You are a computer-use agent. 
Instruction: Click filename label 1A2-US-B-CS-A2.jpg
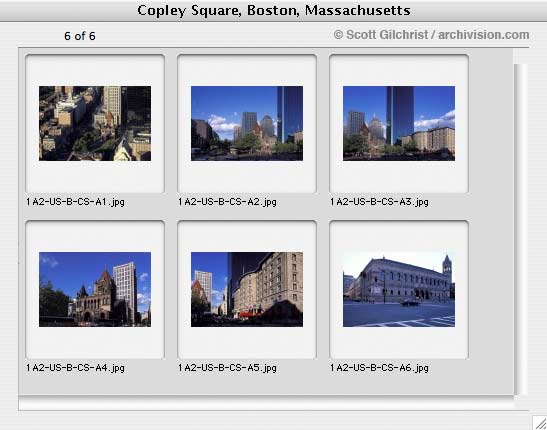click(227, 202)
